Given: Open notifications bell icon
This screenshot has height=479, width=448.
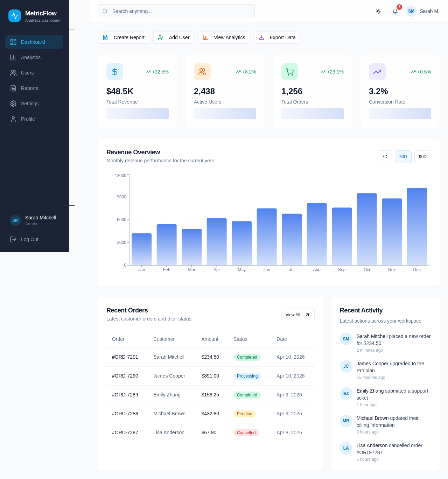Looking at the screenshot, I should point(395,11).
